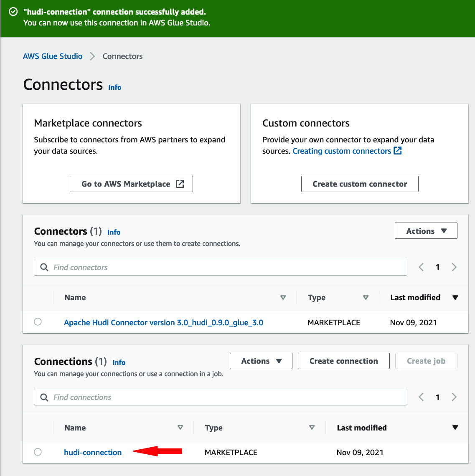Click the Find connectors search field
475x476 pixels.
tap(221, 267)
